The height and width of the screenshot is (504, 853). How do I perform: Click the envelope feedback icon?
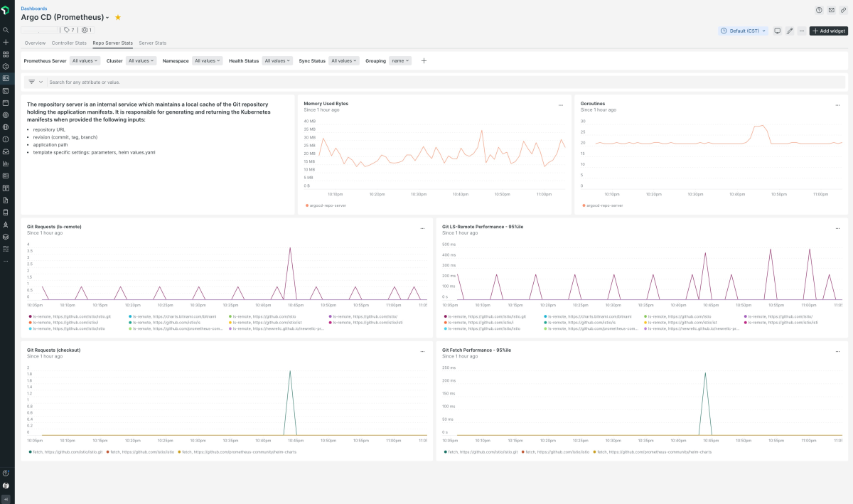click(831, 10)
